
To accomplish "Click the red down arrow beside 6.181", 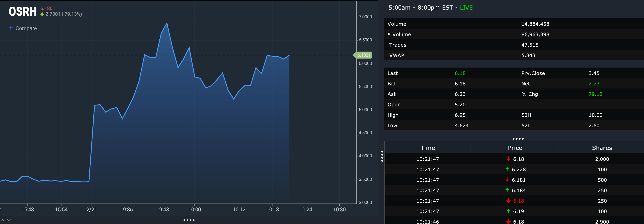I will coord(507,180).
